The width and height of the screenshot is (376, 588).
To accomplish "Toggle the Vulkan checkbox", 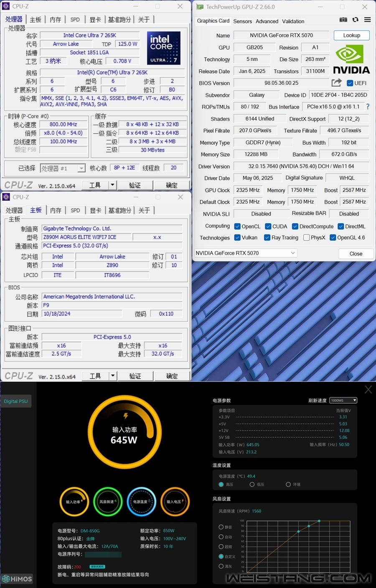I will (x=237, y=237).
